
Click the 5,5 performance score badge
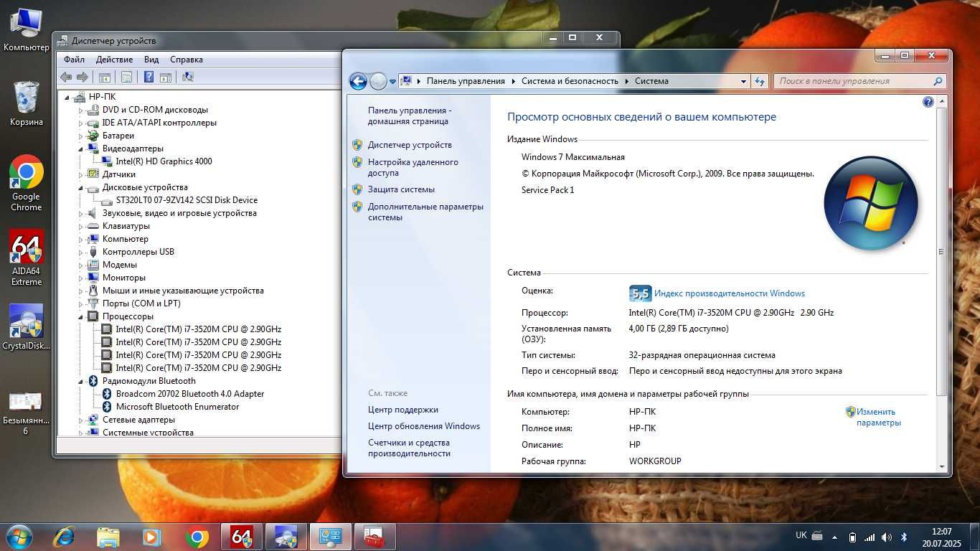pyautogui.click(x=640, y=293)
